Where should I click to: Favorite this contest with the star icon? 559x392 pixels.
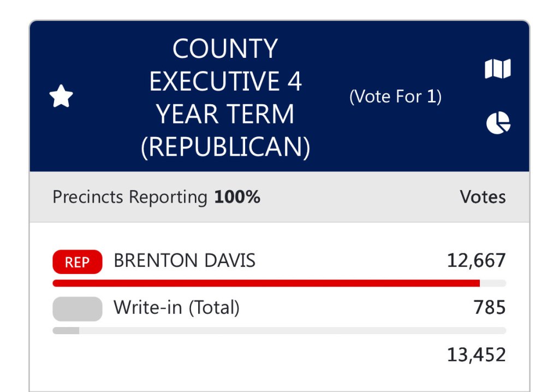(61, 97)
